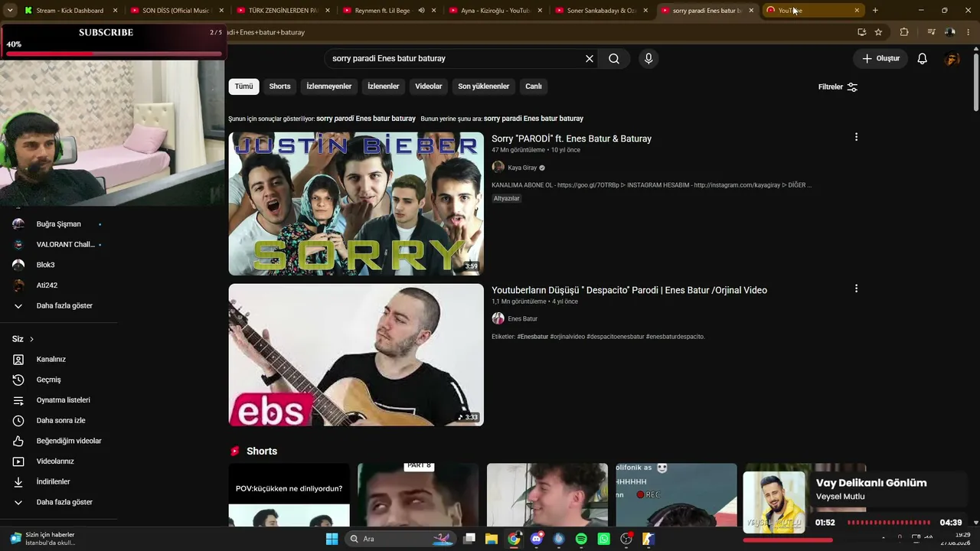Open Beğendiğim videolar liked videos
Screen dimensions: 980x551
click(58, 441)
